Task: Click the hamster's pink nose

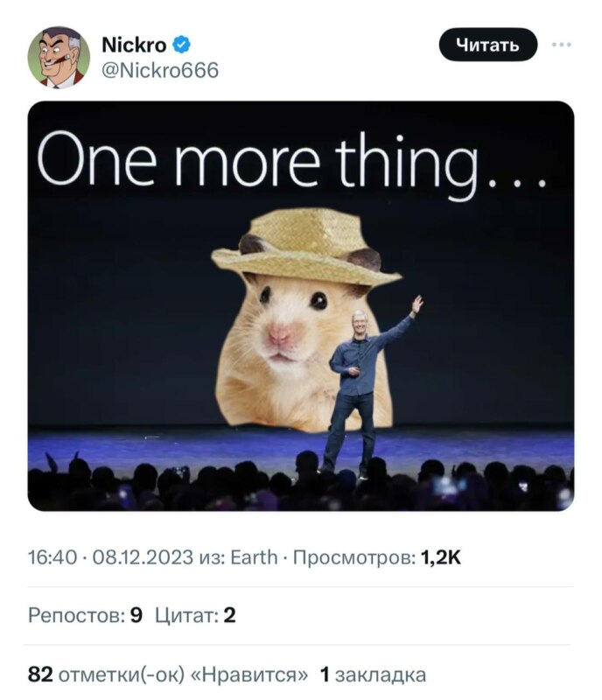Action: (x=280, y=334)
